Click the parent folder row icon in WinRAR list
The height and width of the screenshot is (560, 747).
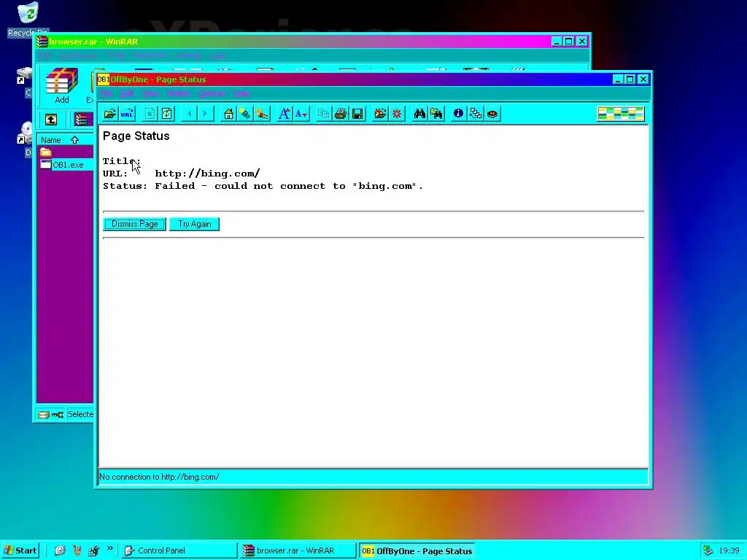click(x=46, y=152)
